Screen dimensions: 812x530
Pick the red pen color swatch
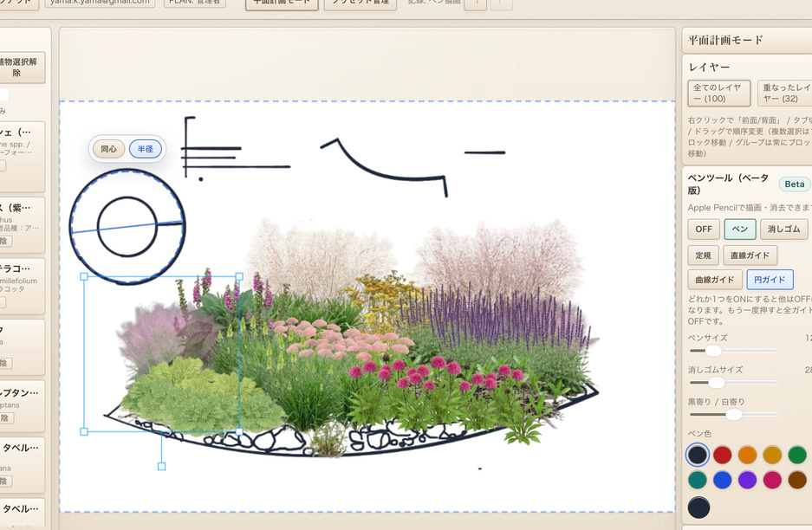coord(722,455)
